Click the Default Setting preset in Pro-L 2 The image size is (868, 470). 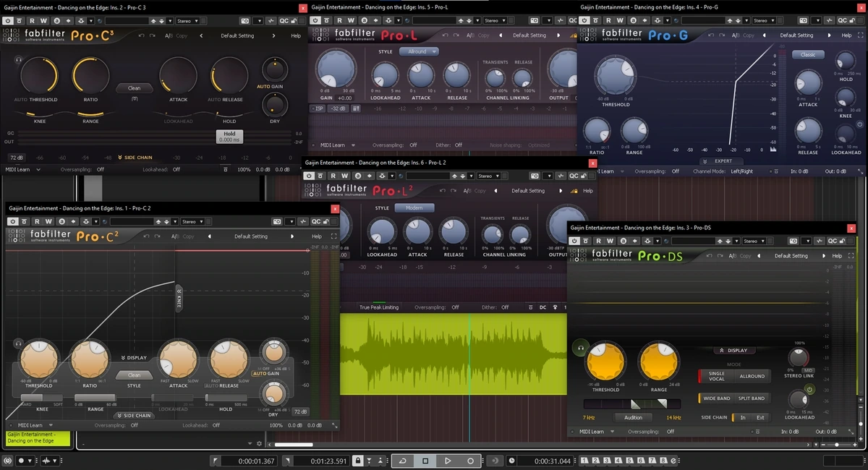coord(528,191)
